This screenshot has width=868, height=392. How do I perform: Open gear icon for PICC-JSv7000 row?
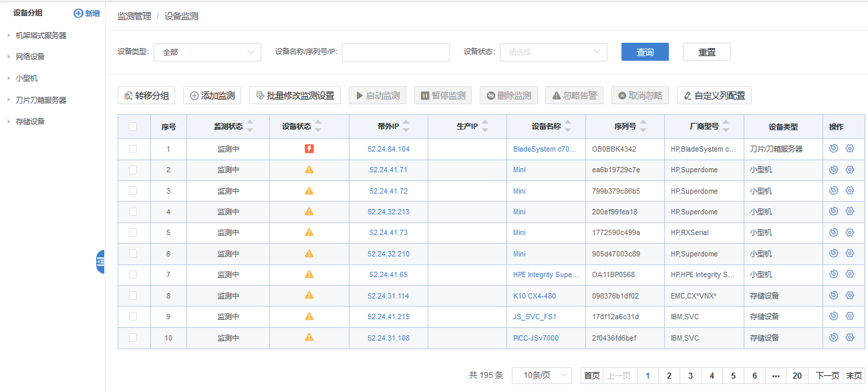[x=850, y=337]
